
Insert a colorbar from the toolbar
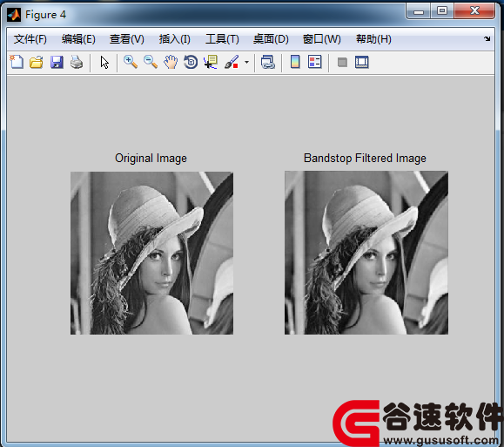pos(295,62)
